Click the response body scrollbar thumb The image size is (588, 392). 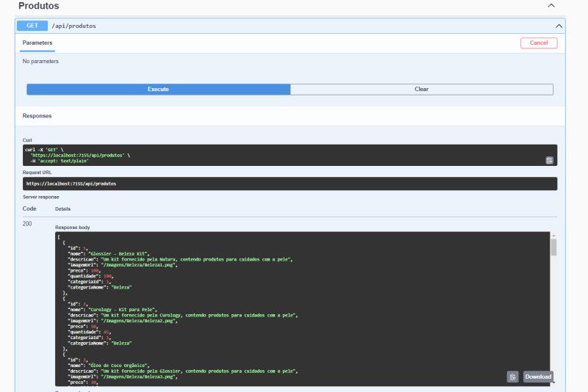coord(553,247)
